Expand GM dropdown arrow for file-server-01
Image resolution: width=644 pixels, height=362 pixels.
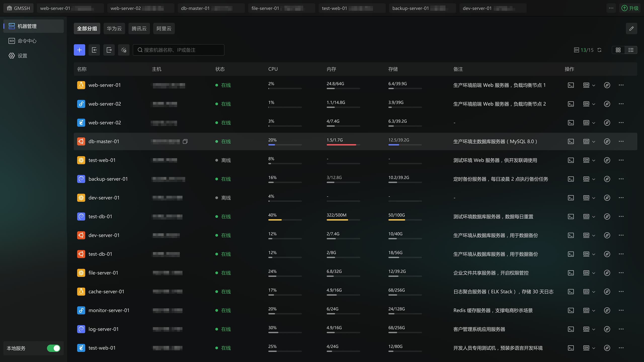594,273
